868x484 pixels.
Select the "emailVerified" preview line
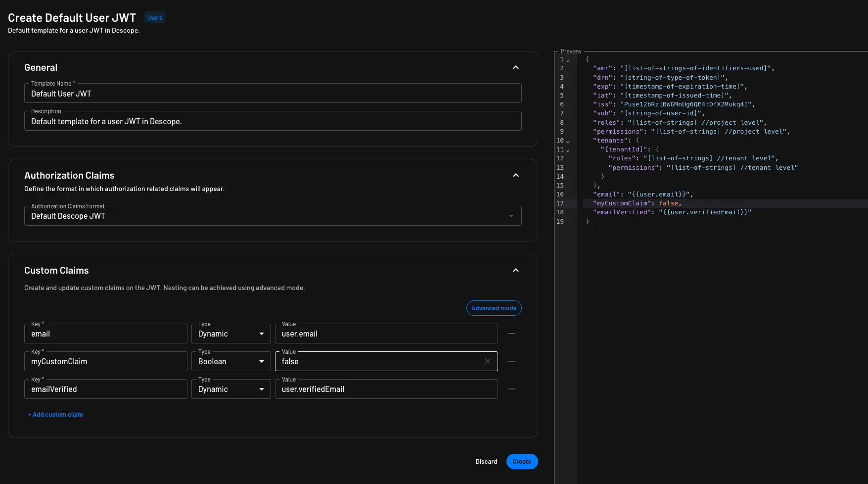click(672, 212)
